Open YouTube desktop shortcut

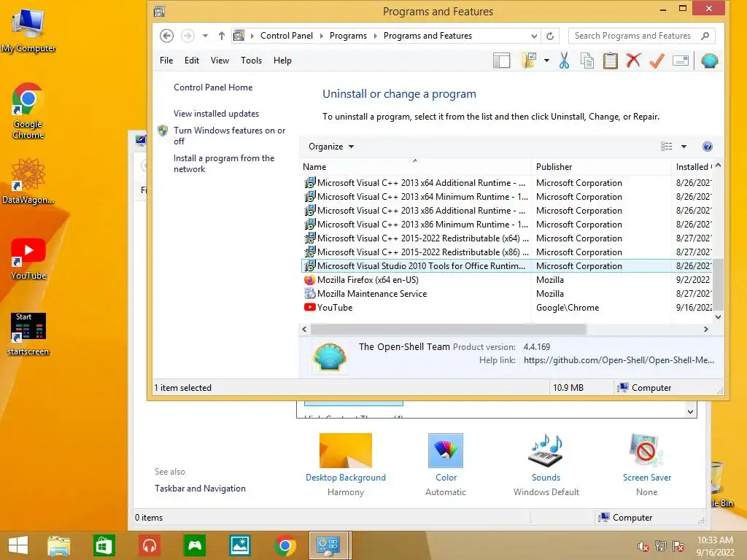[28, 259]
